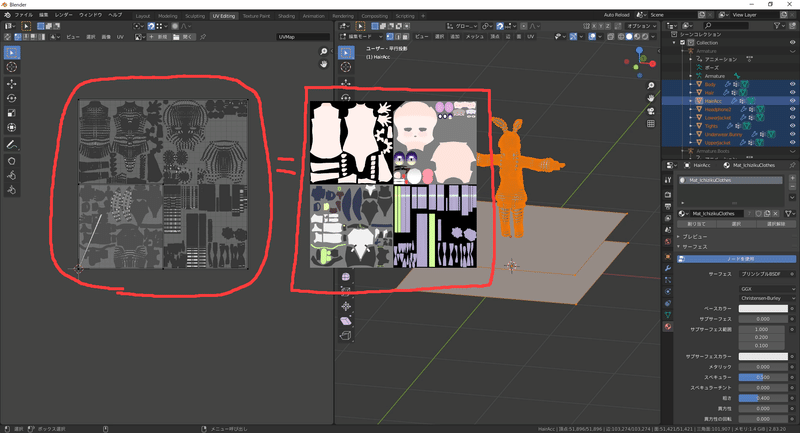Select the 3D viewport cursor tool
The width and height of the screenshot is (800, 433).
[346, 67]
